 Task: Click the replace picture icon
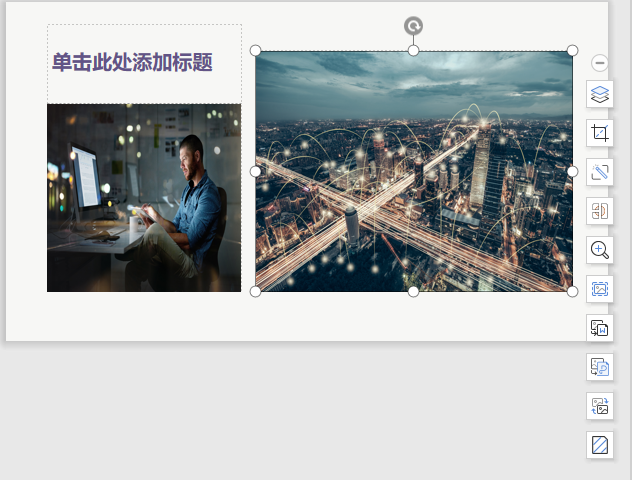(600, 406)
